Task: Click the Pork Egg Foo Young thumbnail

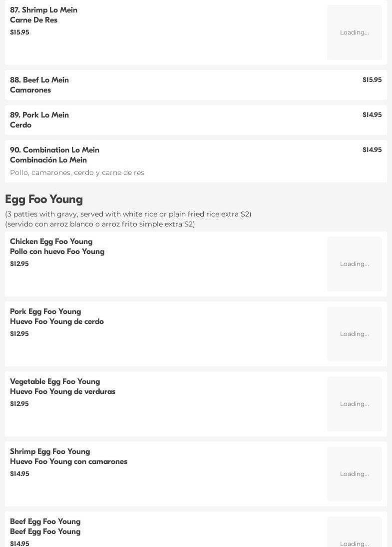Action: [355, 334]
